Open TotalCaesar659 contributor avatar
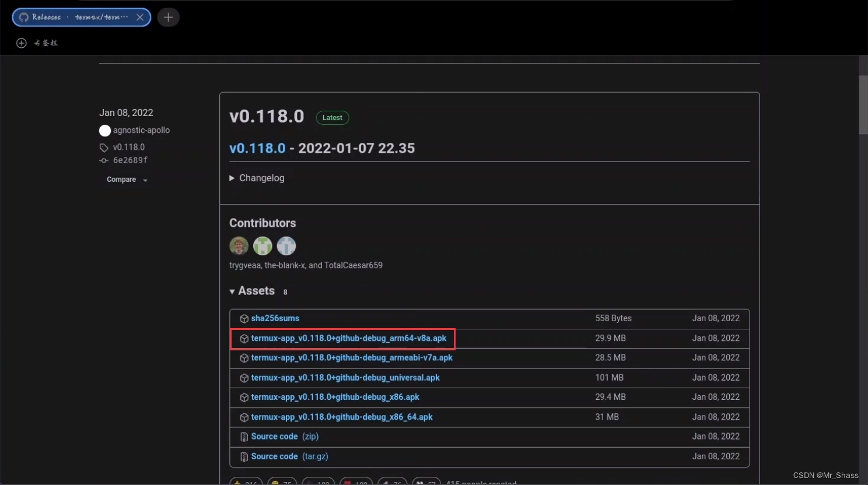The image size is (868, 485). 286,246
